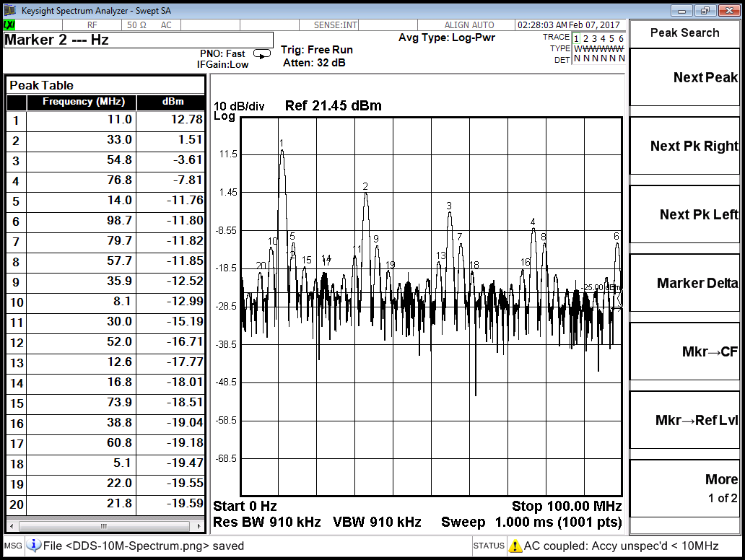Image resolution: width=745 pixels, height=560 pixels.
Task: Click marker 3 peak label on the trace
Action: point(449,206)
